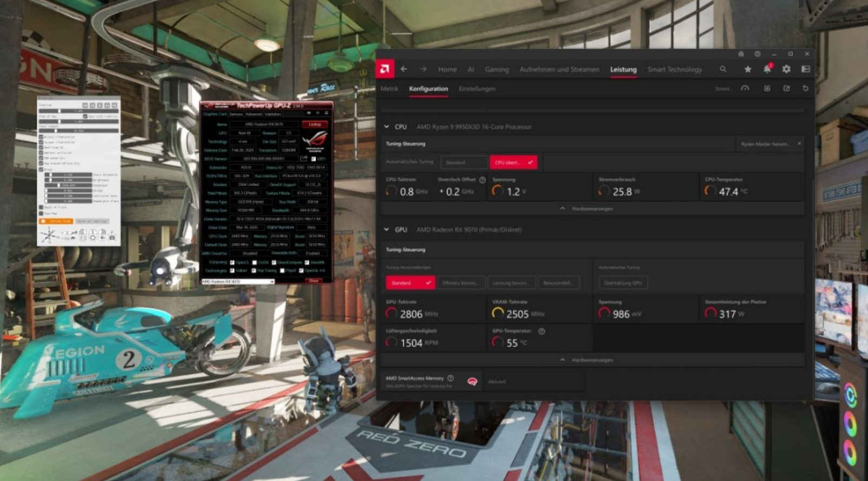Click the Time of day slider
The width and height of the screenshot is (868, 481).
point(78,122)
